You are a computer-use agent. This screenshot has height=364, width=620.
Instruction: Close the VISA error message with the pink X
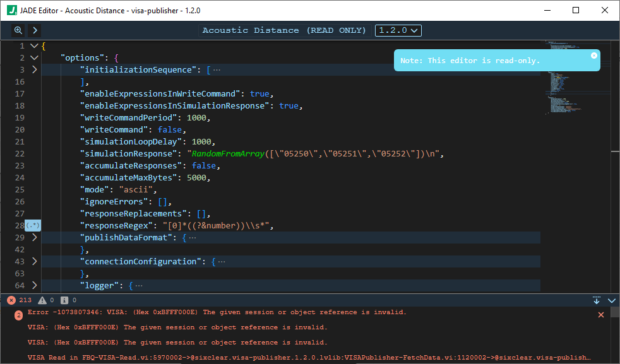click(x=600, y=314)
